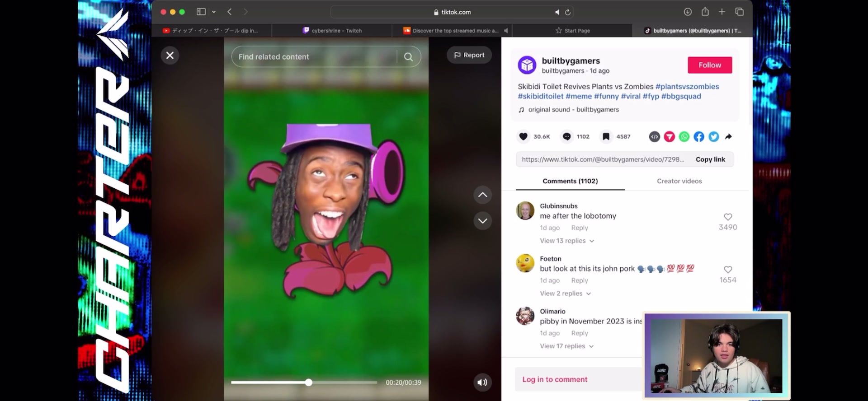Open Foeton's profile avatar
This screenshot has height=401, width=868.
tap(525, 263)
